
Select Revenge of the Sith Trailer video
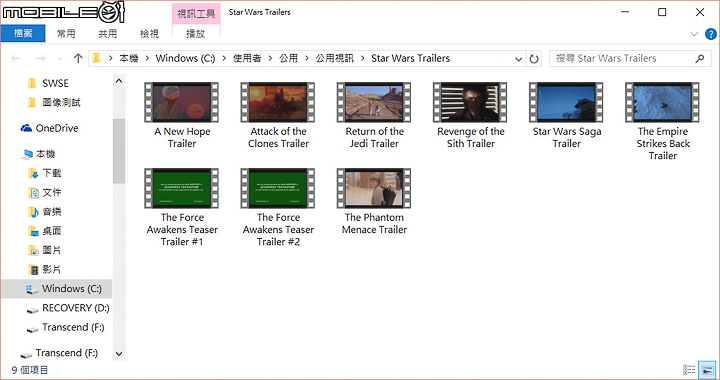(470, 116)
